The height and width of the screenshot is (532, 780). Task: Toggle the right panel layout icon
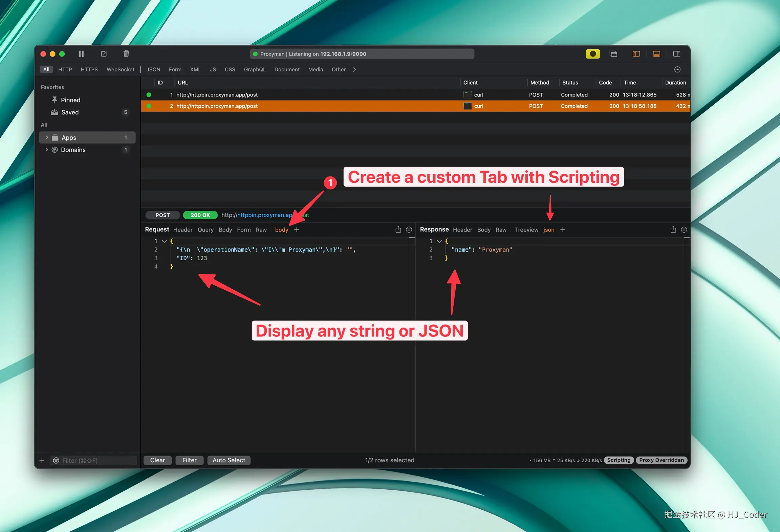coord(676,54)
